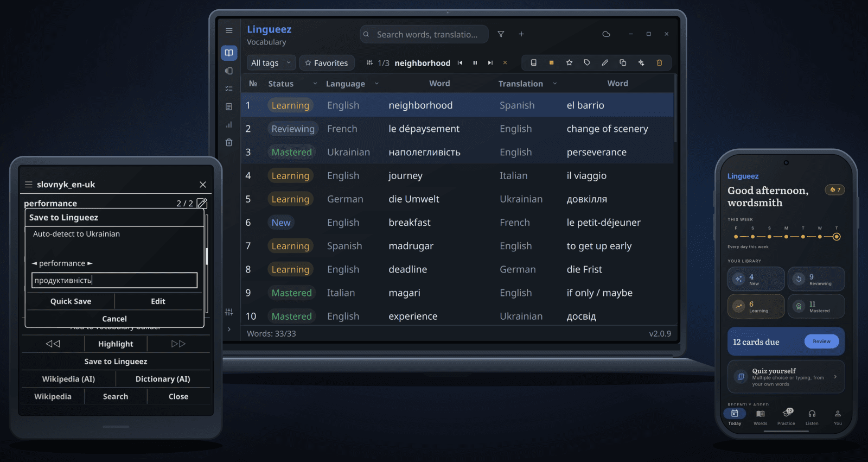
Task: Tap the Review button on phone
Action: (x=821, y=341)
